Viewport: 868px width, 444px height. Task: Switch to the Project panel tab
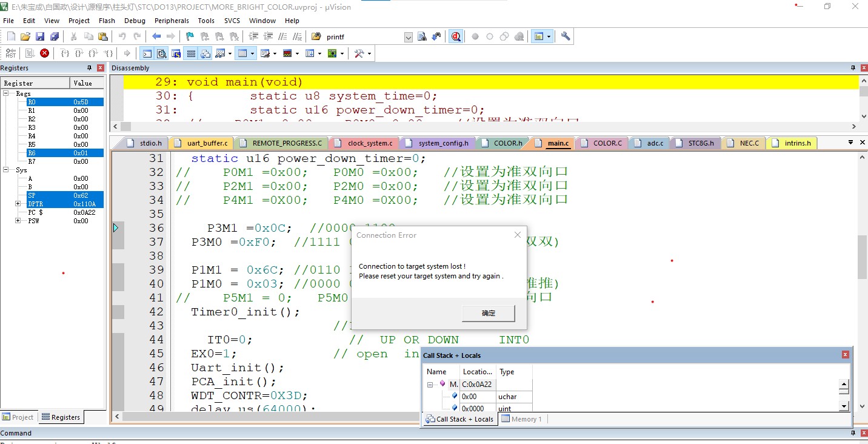tap(18, 417)
